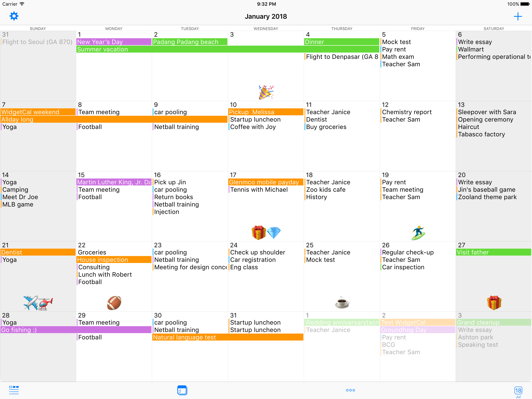The image size is (532, 399).
Task: Open the agenda list view icon
Action: [x=14, y=390]
